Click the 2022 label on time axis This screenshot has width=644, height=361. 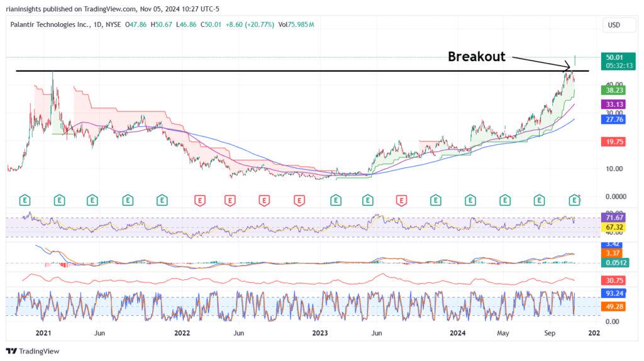pos(182,333)
